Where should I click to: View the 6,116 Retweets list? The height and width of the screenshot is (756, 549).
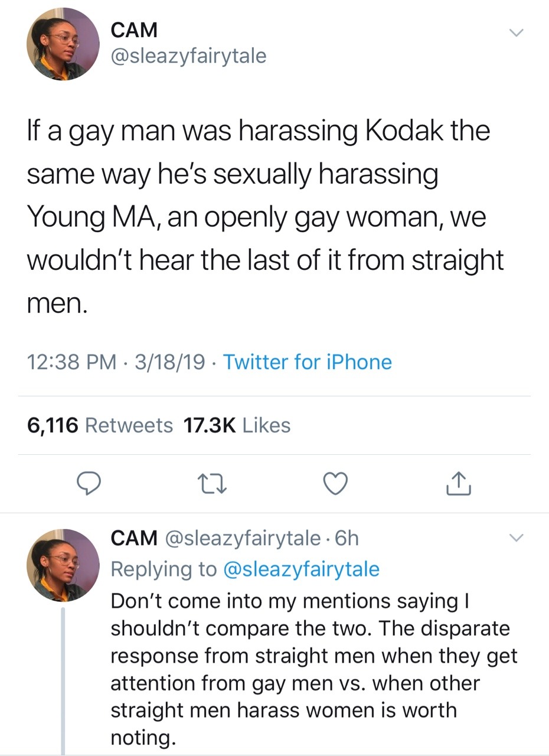[100, 425]
